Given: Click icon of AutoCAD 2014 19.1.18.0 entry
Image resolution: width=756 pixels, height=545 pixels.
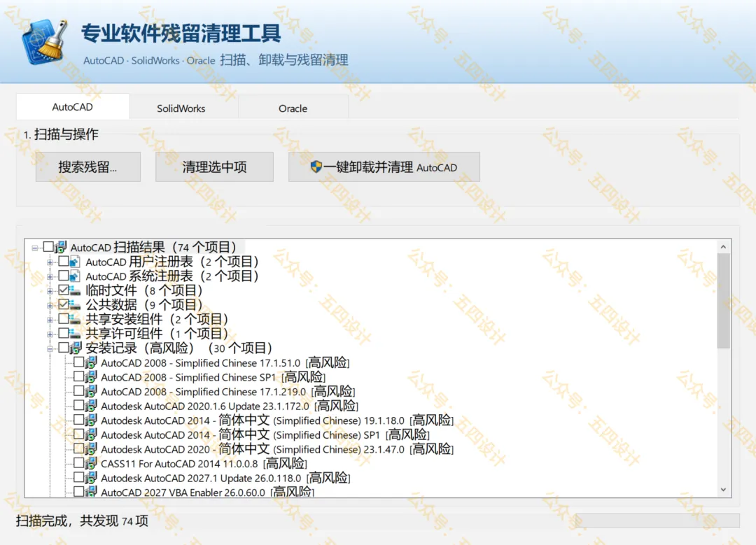Looking at the screenshot, I should pos(90,420).
